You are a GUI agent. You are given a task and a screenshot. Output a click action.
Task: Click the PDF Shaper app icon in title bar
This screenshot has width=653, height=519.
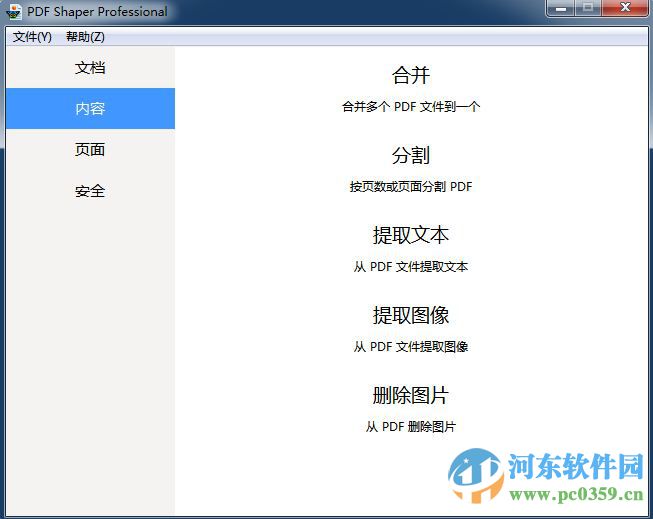point(14,11)
